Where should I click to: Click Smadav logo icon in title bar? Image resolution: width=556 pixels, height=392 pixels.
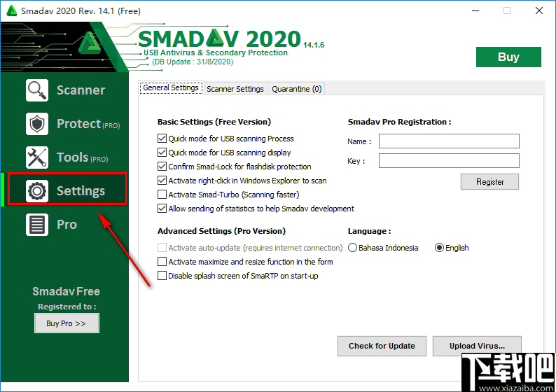click(12, 10)
